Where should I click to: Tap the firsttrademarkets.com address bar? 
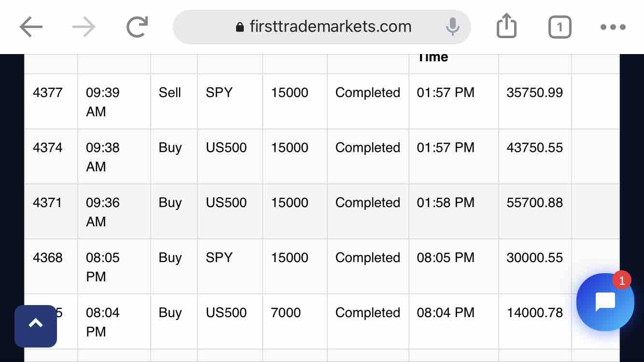pyautogui.click(x=322, y=27)
